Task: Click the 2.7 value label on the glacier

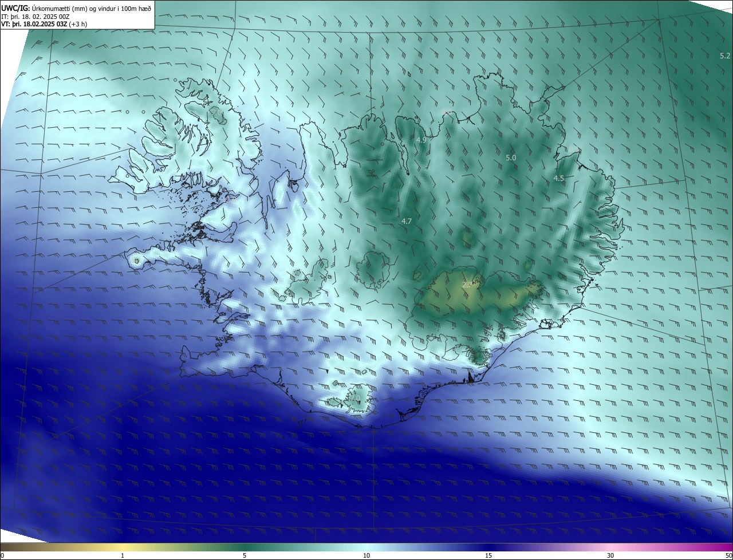Action: point(467,285)
